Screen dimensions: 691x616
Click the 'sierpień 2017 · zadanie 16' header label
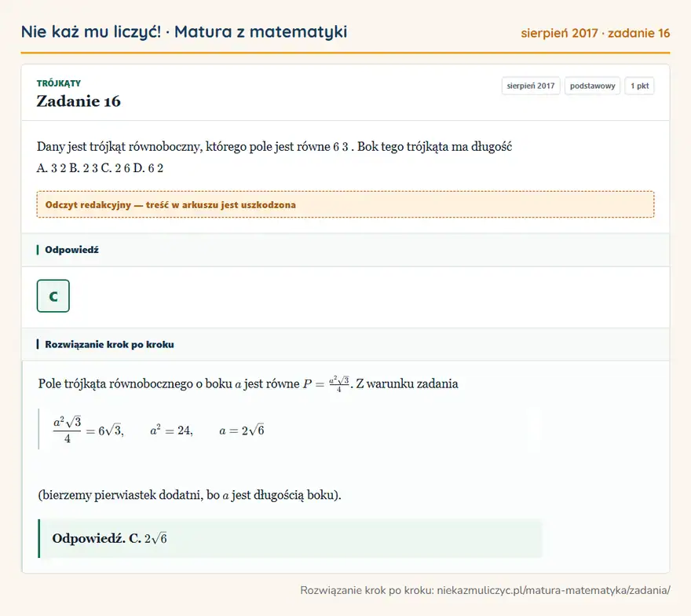[x=595, y=33]
